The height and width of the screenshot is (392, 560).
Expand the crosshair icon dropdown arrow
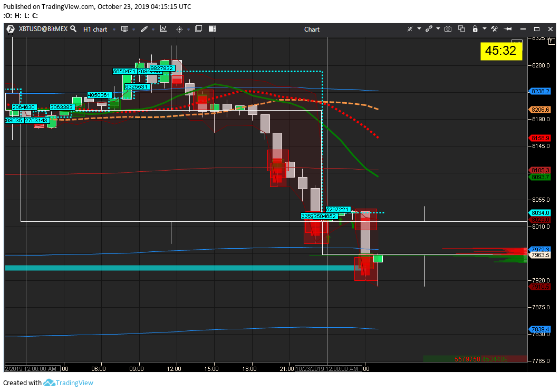tap(189, 30)
